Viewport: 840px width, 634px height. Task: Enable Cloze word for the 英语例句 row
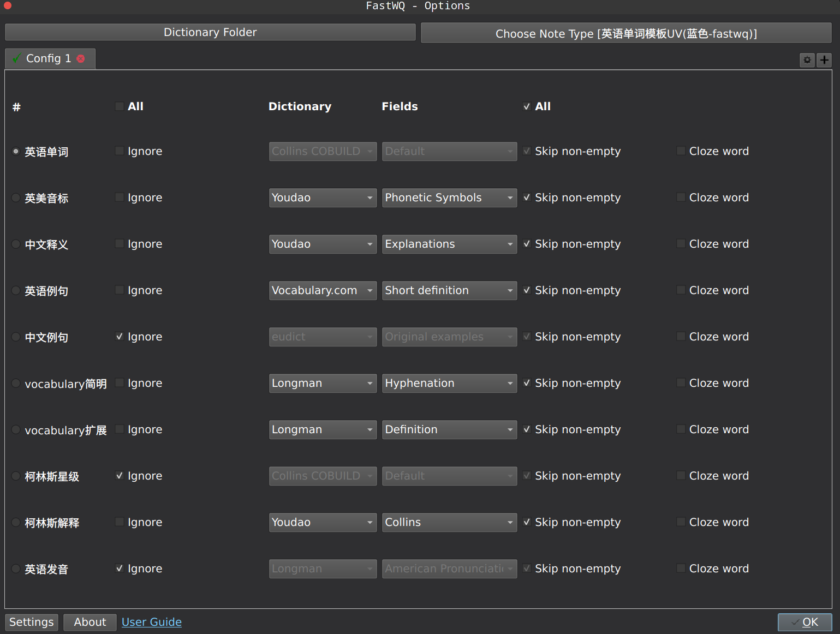point(681,290)
